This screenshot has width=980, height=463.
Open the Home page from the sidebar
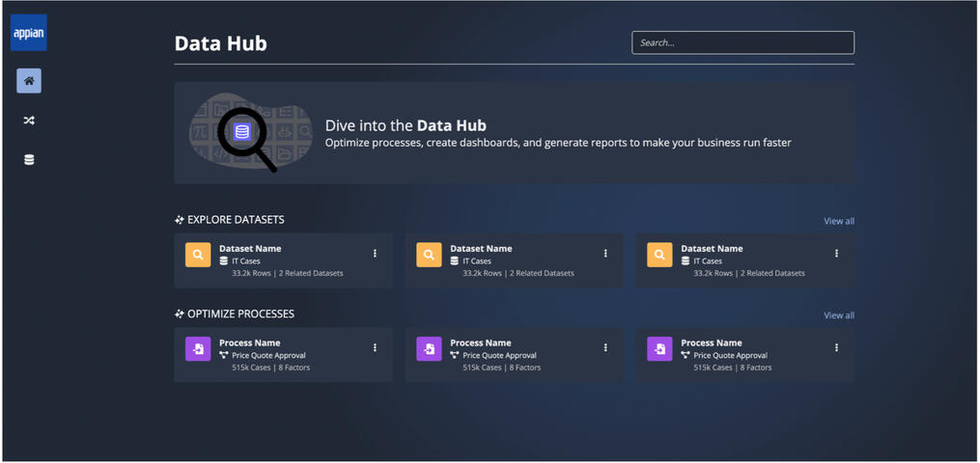click(29, 81)
